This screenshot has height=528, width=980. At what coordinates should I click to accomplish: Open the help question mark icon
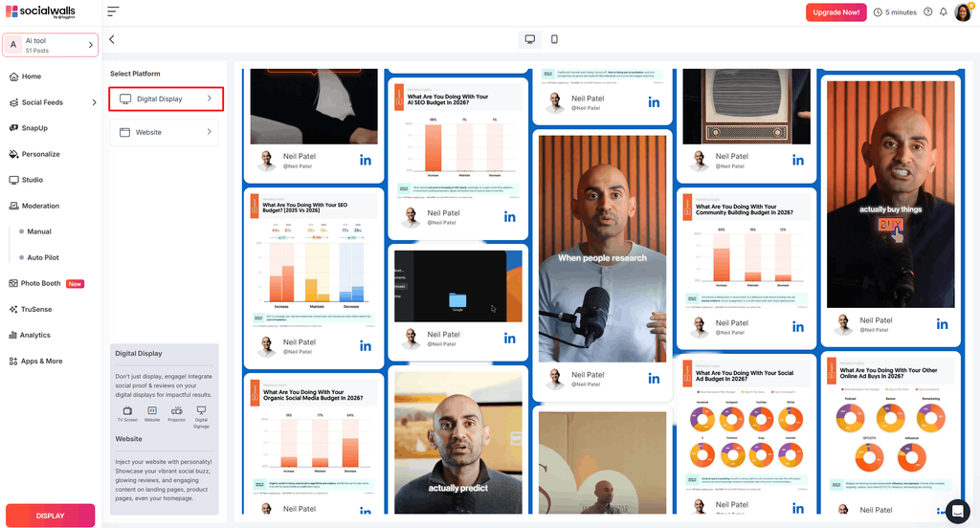[928, 11]
